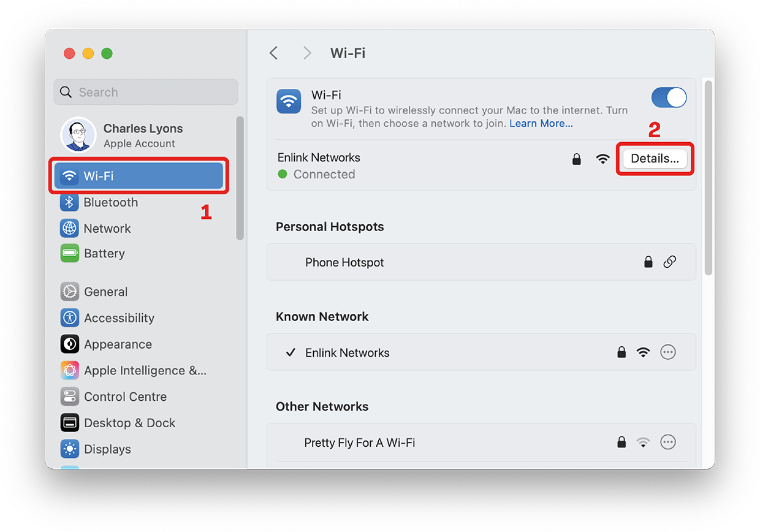Click the Network globe icon
The image size is (760, 532).
[x=69, y=228]
